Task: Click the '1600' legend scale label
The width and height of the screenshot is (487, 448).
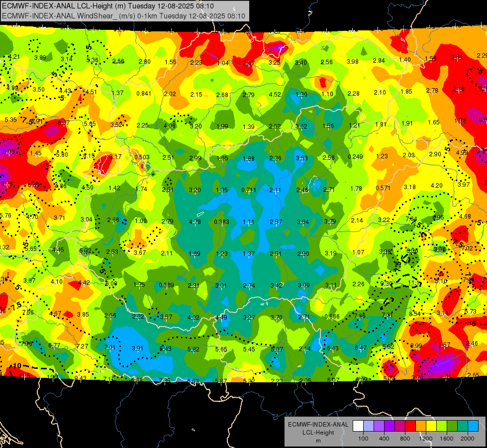Action: (447, 439)
